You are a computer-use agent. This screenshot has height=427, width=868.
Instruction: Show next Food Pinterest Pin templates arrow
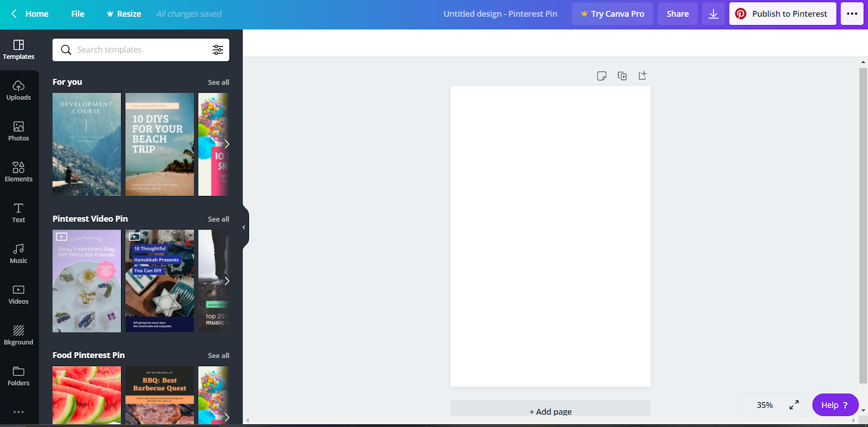(x=227, y=417)
